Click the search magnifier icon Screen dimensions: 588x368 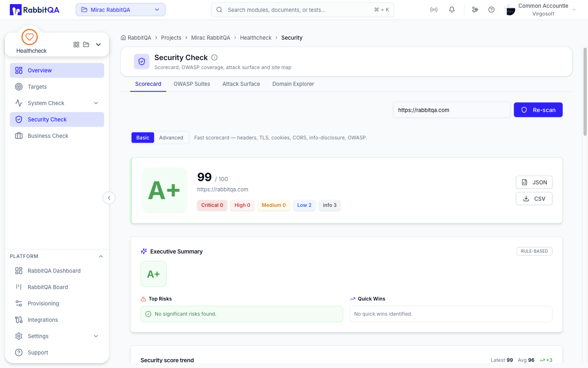coord(219,10)
